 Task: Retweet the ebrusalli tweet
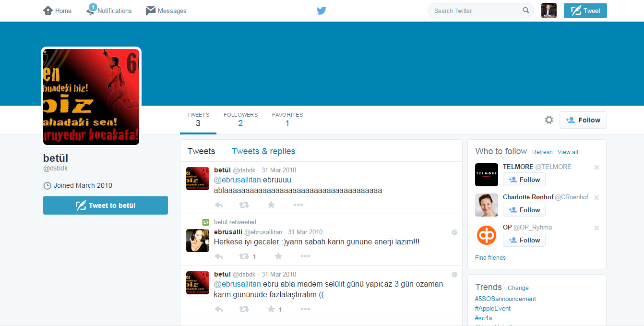click(x=244, y=256)
